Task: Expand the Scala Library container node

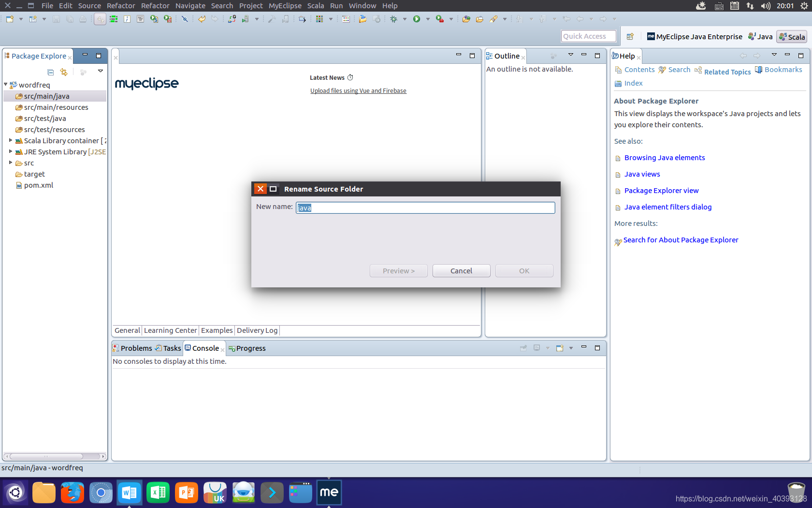Action: click(11, 140)
